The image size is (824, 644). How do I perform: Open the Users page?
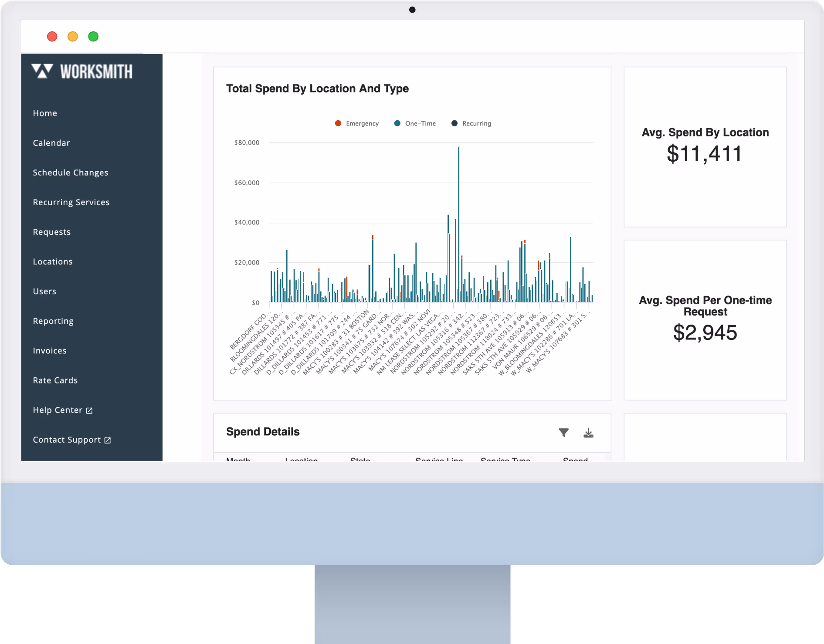pyautogui.click(x=44, y=291)
